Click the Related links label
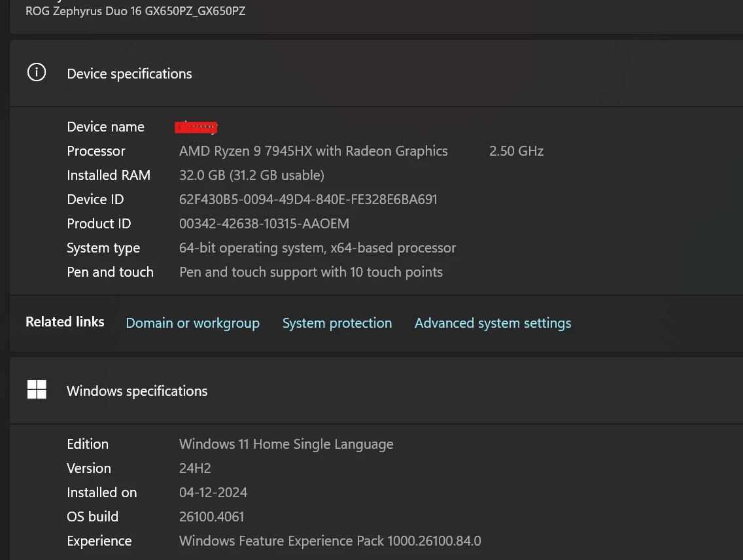Screen dimensions: 743x560 click(x=65, y=322)
